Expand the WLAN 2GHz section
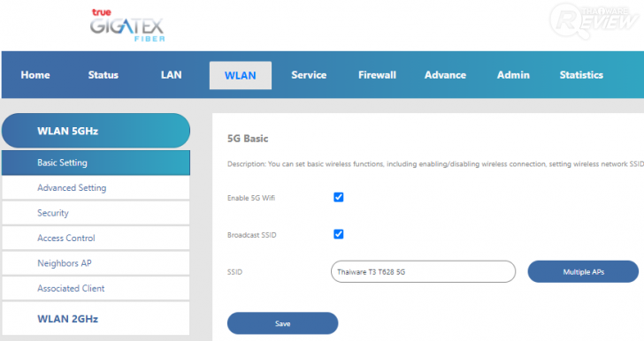Screen dimensions: 644x341 coord(96,319)
